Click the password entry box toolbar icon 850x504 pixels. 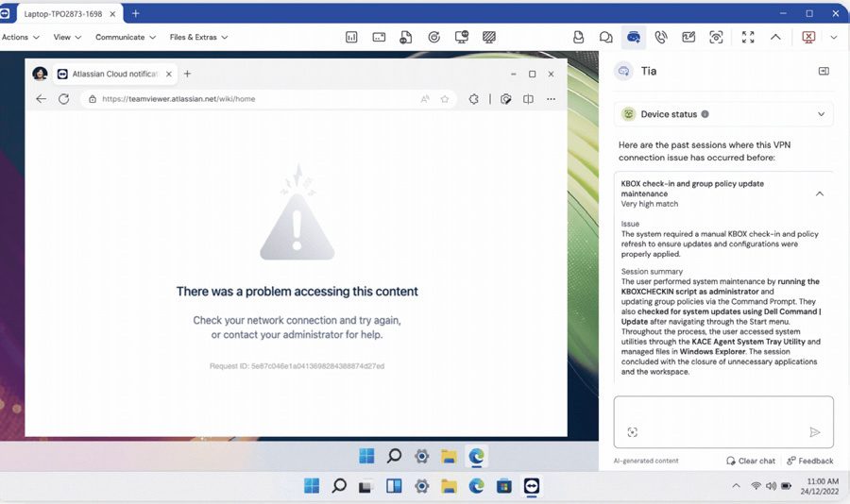pos(379,38)
